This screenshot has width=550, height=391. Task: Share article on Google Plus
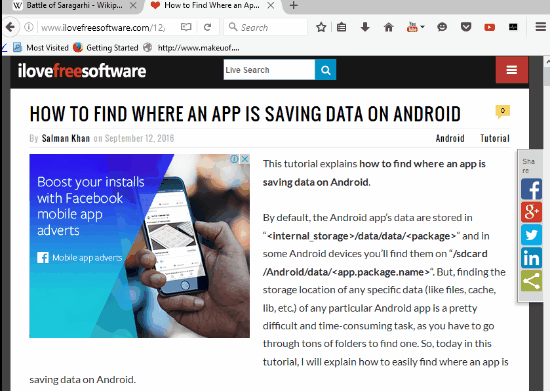[531, 212]
